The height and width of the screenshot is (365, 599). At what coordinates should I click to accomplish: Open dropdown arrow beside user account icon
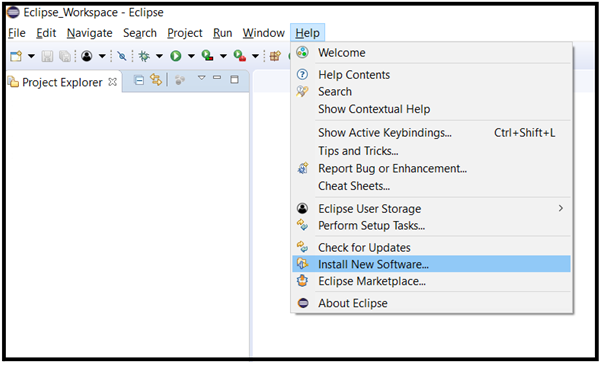click(x=102, y=56)
